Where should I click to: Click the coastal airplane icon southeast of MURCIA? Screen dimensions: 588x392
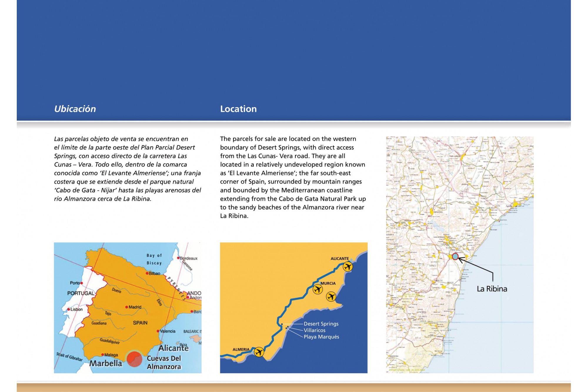331,296
